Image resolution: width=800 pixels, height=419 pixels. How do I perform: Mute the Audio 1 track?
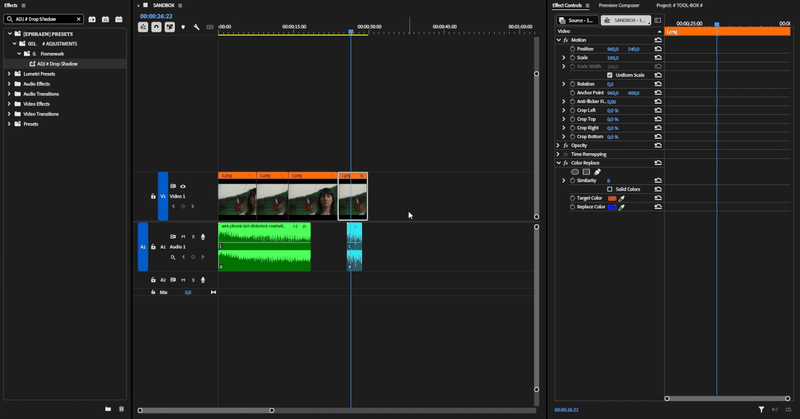(183, 237)
